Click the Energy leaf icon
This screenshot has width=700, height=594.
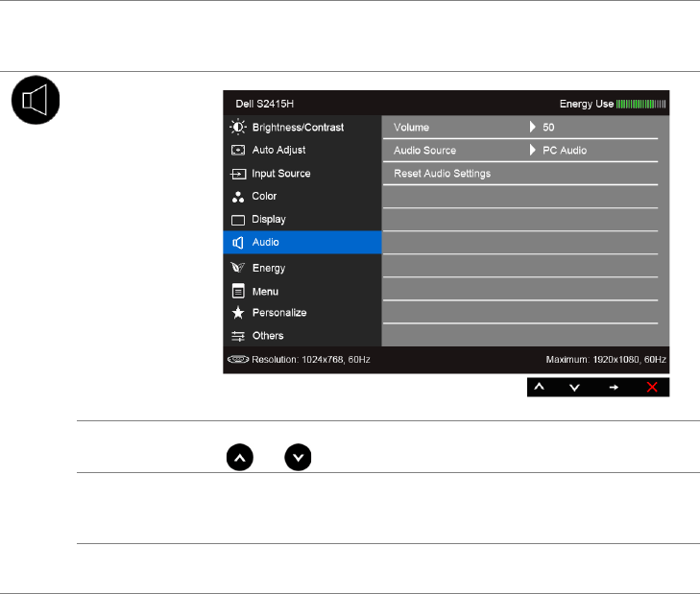point(238,268)
